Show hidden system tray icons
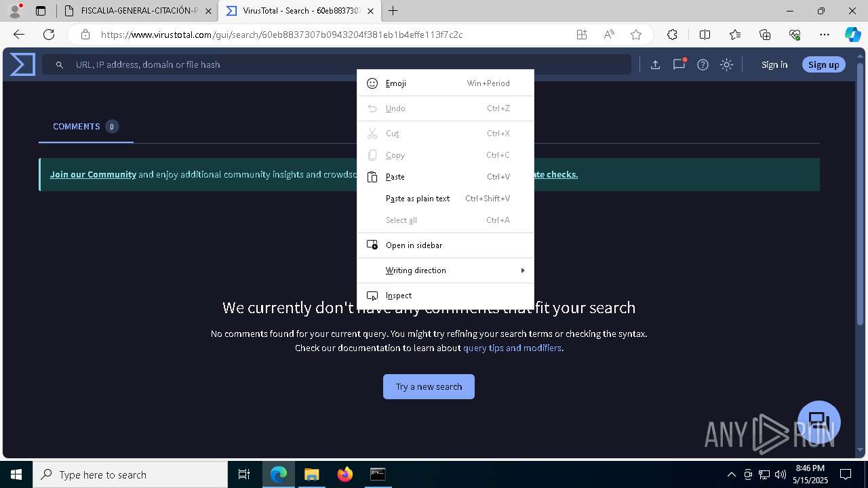This screenshot has height=488, width=868. pos(731,474)
